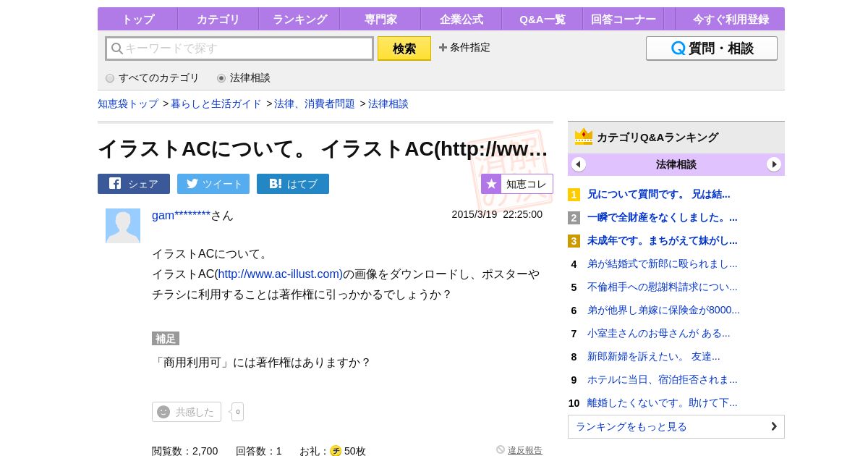868x456 pixels.
Task: Show previous ranking category with left arrow
Action: click(579, 164)
